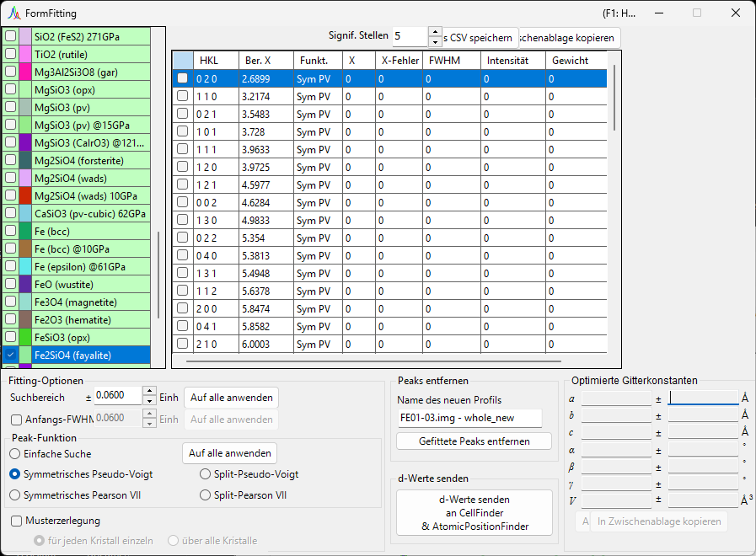
Task: Click the peak table horizontal scrollbar
Action: point(373,361)
